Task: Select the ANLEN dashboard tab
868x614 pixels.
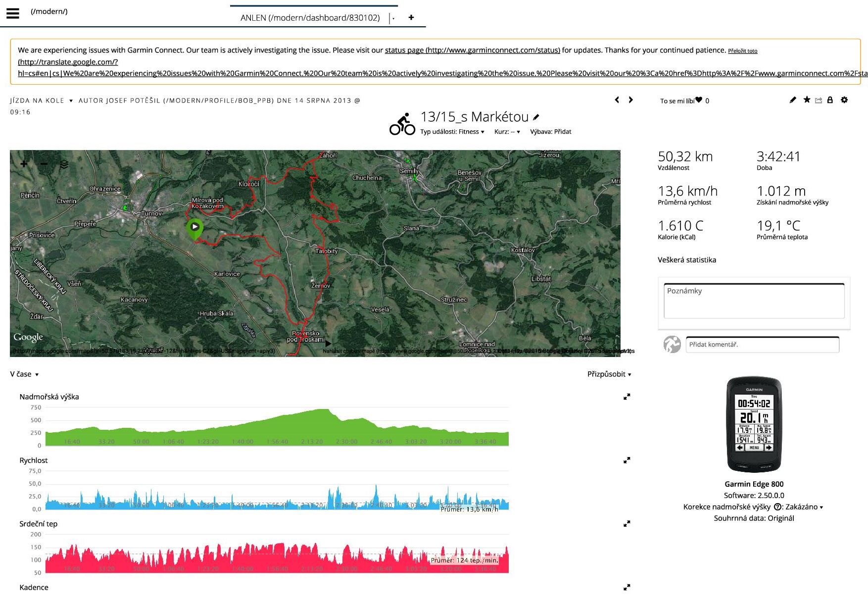Action: 310,18
